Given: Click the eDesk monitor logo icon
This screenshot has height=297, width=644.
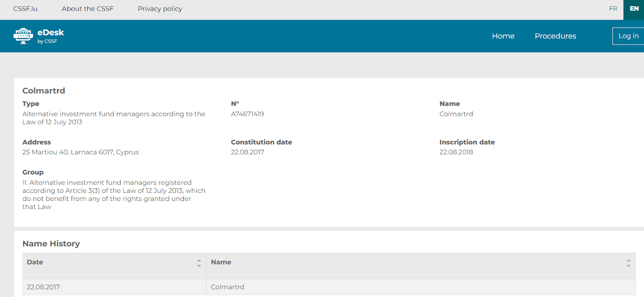Looking at the screenshot, I should click(23, 36).
